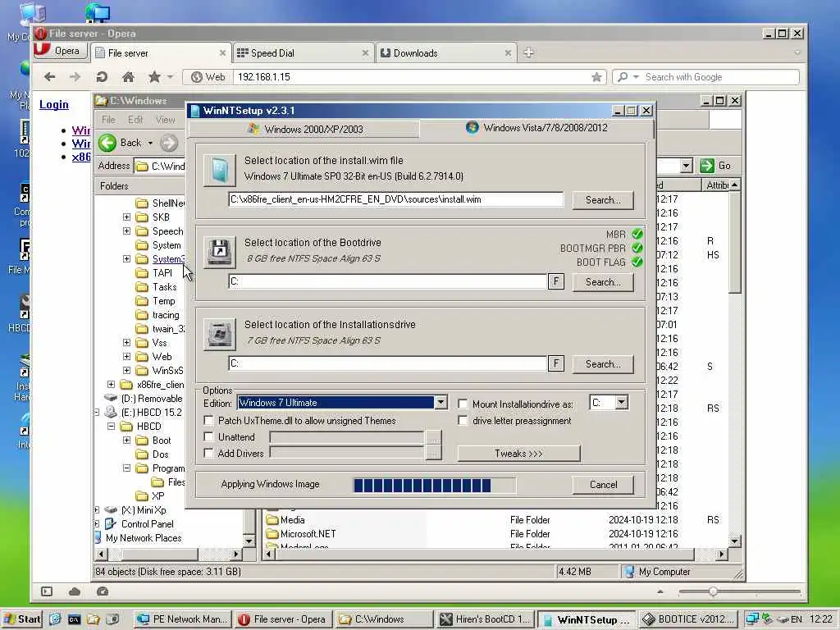Click network tray icon in taskbar
Screen dimensions: 840x630
point(751,619)
